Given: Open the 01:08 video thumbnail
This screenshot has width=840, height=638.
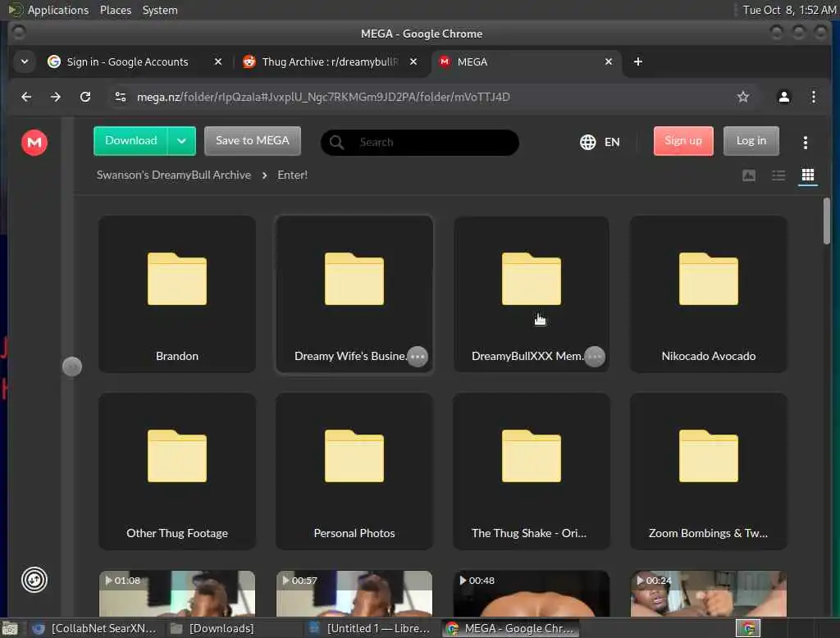Looking at the screenshot, I should [x=177, y=594].
